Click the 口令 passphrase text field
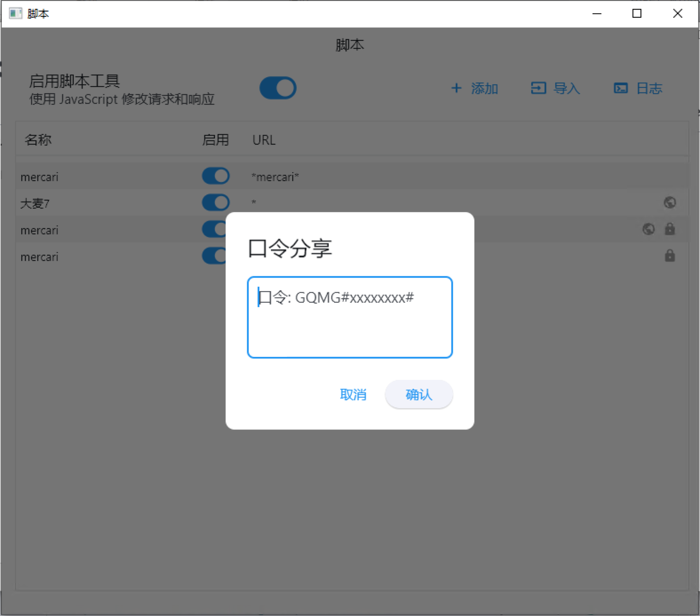 coord(350,317)
